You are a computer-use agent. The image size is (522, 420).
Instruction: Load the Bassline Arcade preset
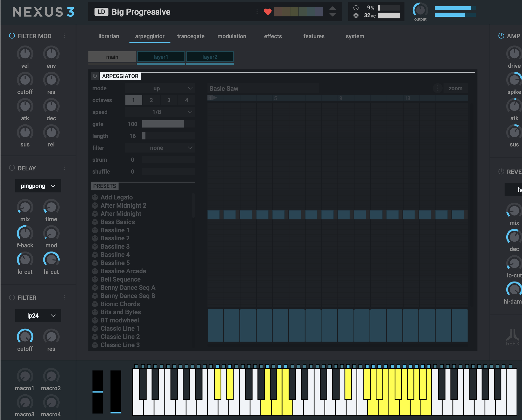pyautogui.click(x=123, y=271)
